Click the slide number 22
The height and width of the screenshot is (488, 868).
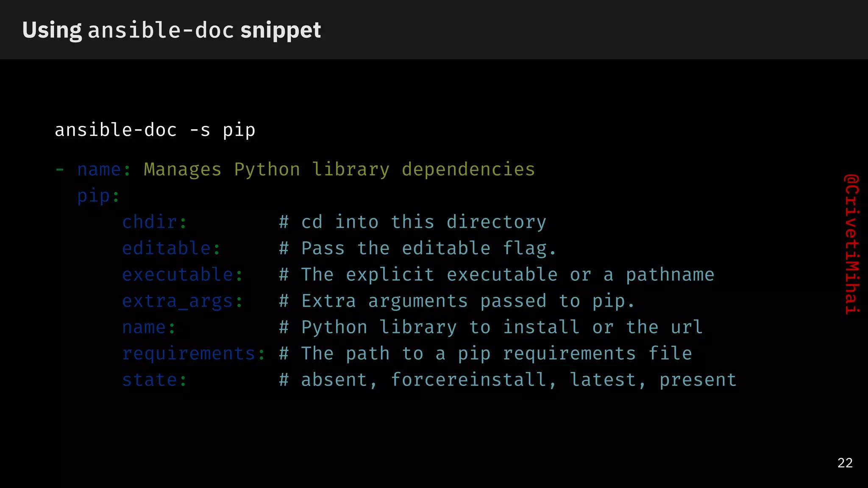click(x=845, y=463)
